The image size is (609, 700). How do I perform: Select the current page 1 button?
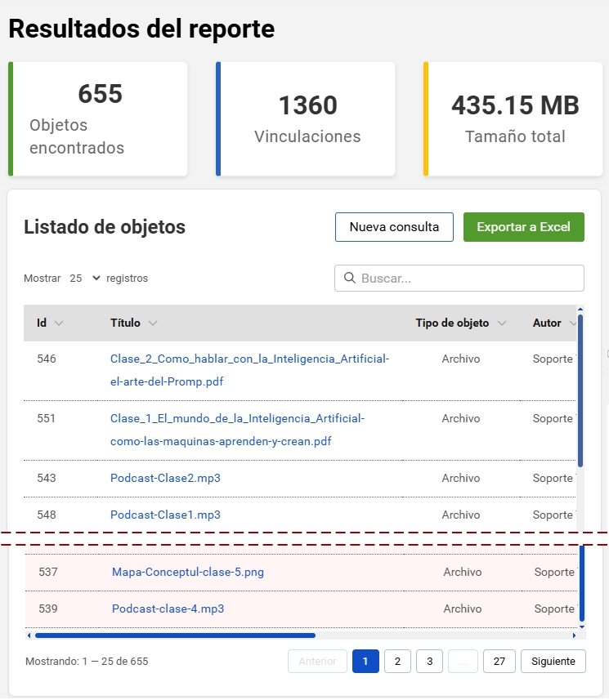(x=365, y=661)
